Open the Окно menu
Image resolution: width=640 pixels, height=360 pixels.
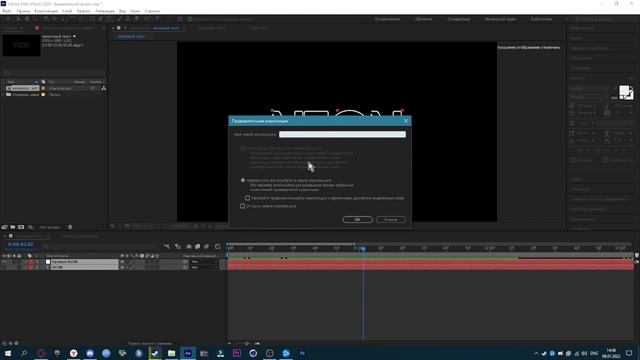(x=135, y=11)
